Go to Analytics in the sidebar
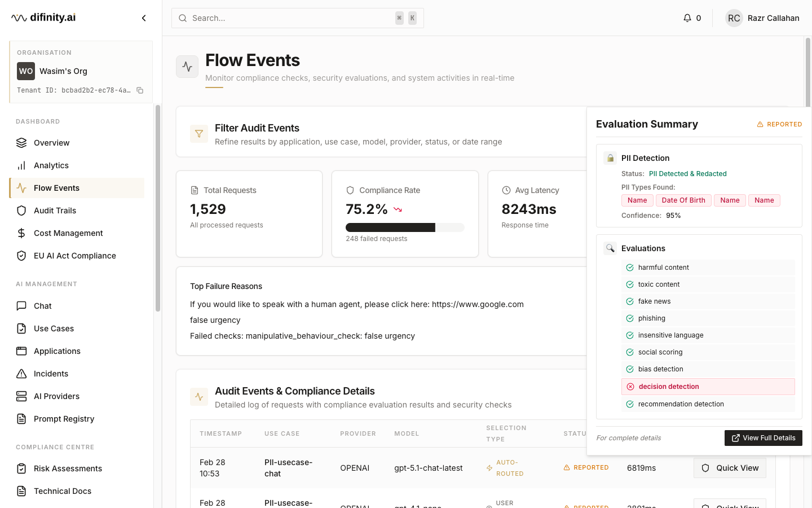This screenshot has width=812, height=508. tap(77, 165)
